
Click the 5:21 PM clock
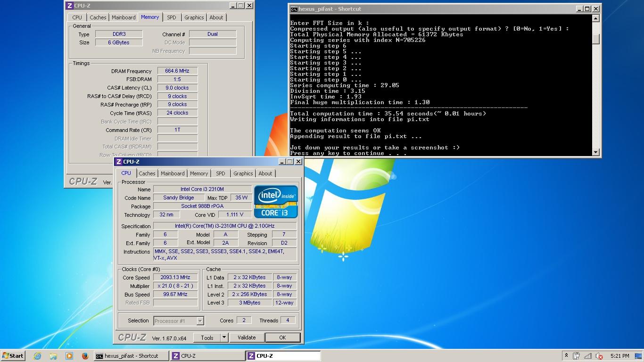tap(619, 356)
